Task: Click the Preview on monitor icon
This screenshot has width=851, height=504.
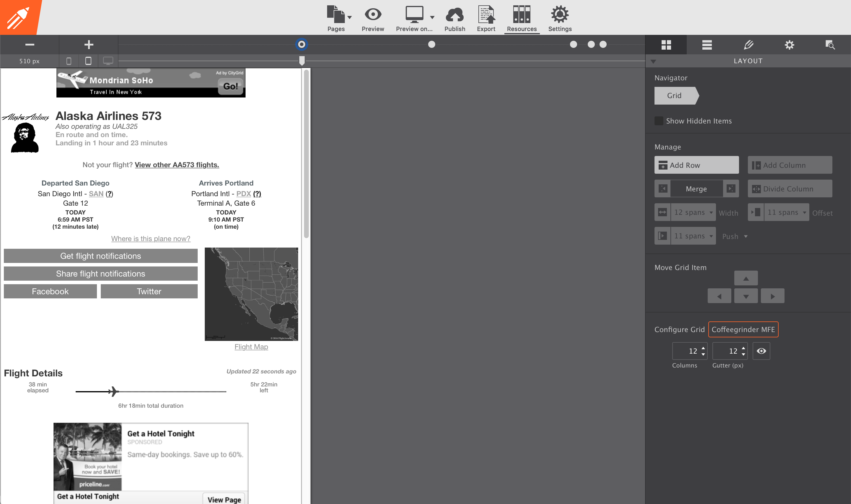Action: 414,14
